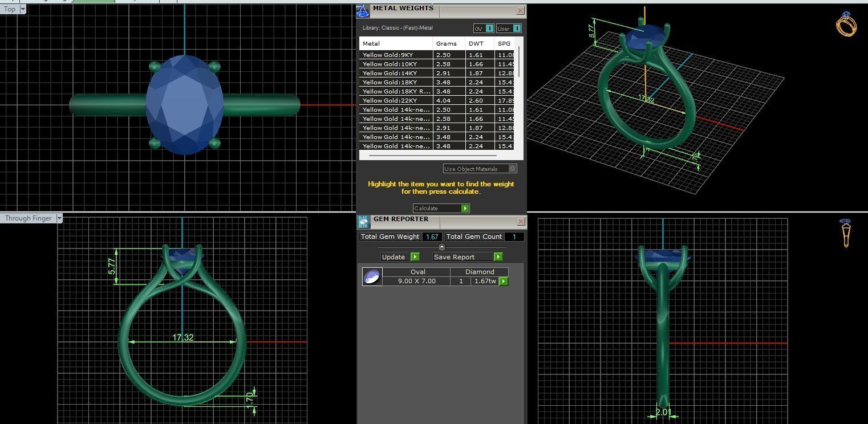Click the 9.00 X 7.00 size cell
This screenshot has height=424, width=868.
tap(416, 281)
